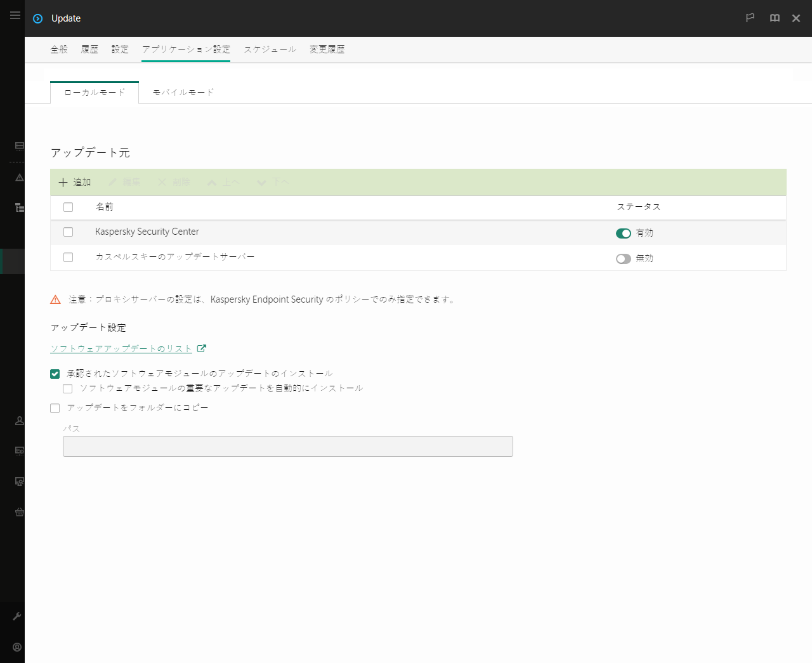Open the navigation hamburger menu
Screen dimensions: 812x663
(15, 15)
